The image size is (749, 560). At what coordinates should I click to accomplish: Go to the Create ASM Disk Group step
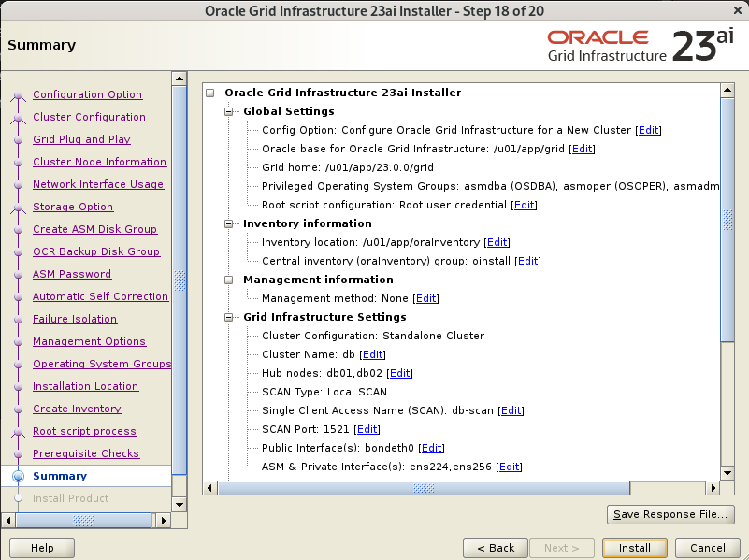tap(95, 229)
